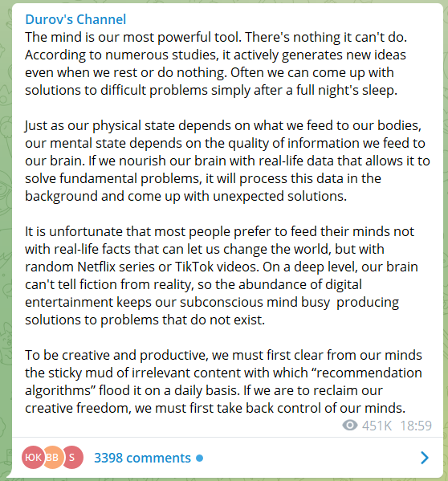Viewport: 448px width, 481px height.
Task: Click the paragraph starting "Just as our physical"
Action: tap(227, 161)
